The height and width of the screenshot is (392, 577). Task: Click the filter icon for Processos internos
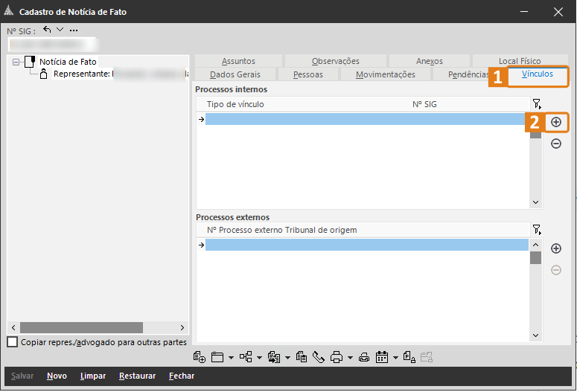click(536, 104)
